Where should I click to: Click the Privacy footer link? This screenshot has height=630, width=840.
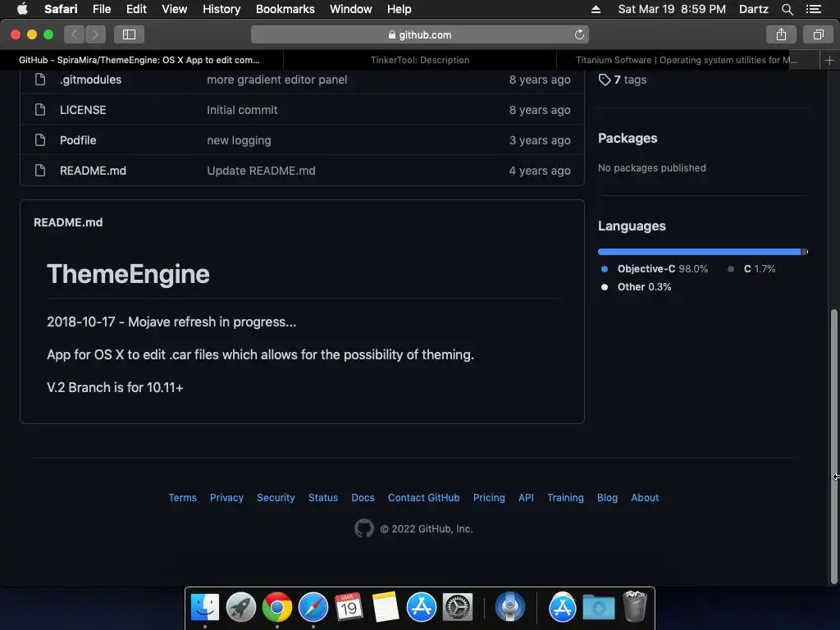(x=226, y=498)
